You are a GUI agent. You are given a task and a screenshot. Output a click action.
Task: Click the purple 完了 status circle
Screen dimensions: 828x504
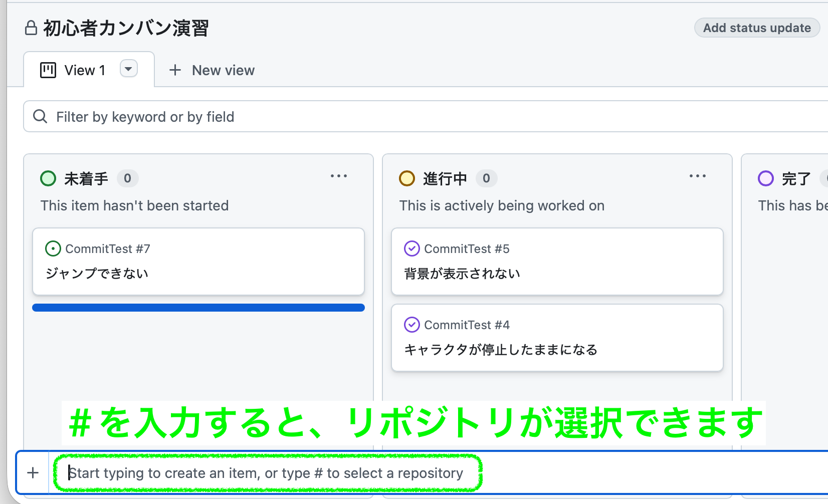pos(765,178)
